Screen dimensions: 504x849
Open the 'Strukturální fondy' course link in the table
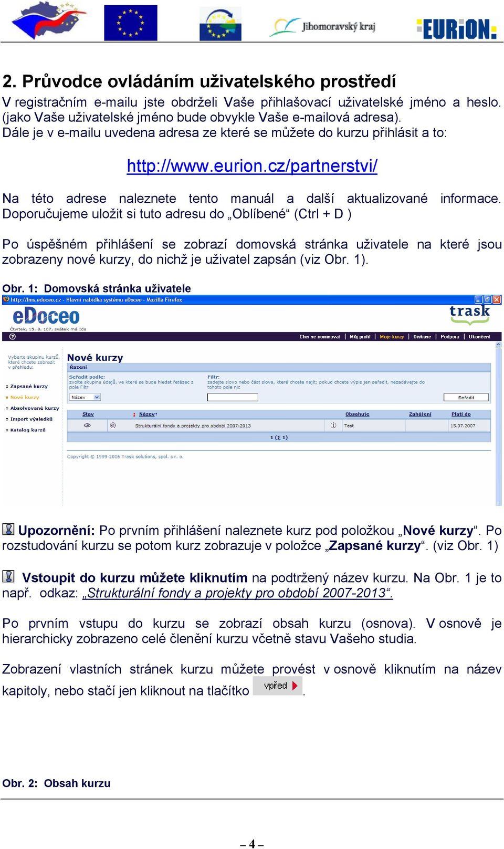(x=193, y=426)
